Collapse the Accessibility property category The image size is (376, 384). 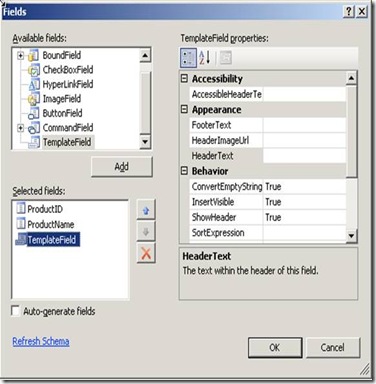(x=184, y=79)
